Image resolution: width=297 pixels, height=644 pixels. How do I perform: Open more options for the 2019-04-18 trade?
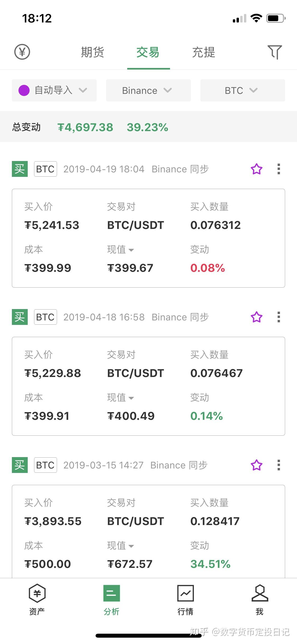click(x=279, y=317)
